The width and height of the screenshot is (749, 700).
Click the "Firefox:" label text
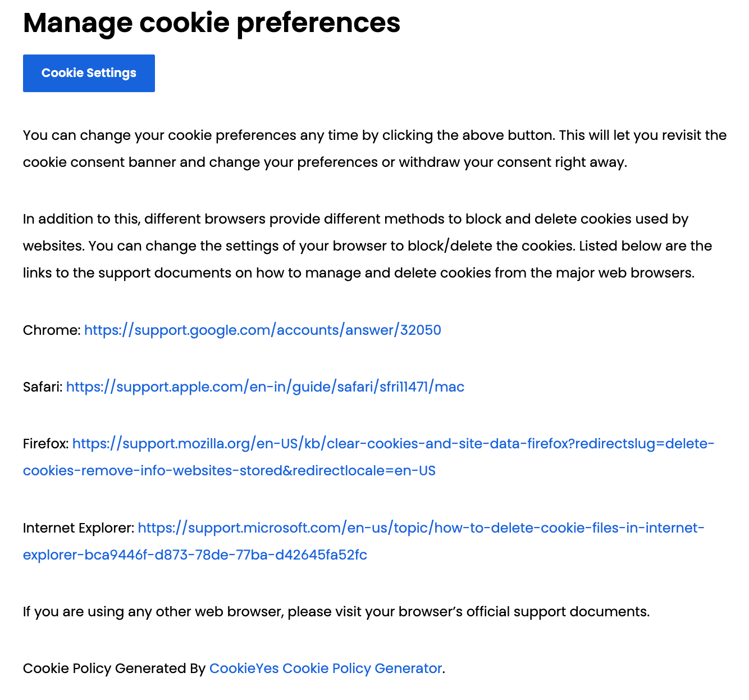pyautogui.click(x=46, y=443)
